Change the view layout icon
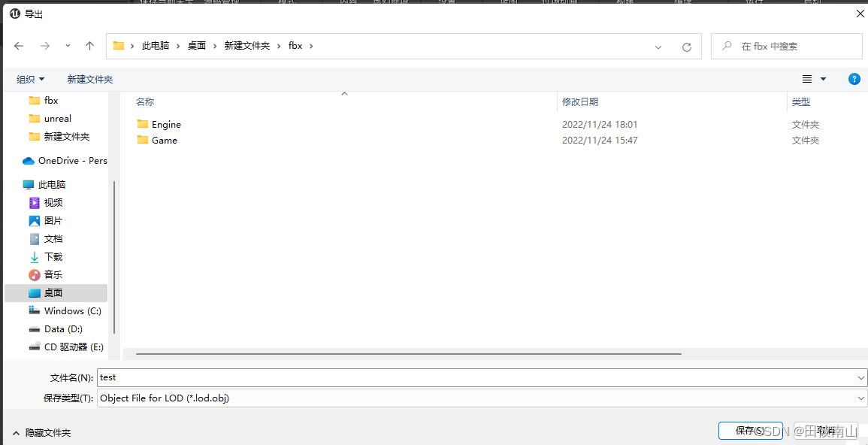868x445 pixels. pos(807,79)
